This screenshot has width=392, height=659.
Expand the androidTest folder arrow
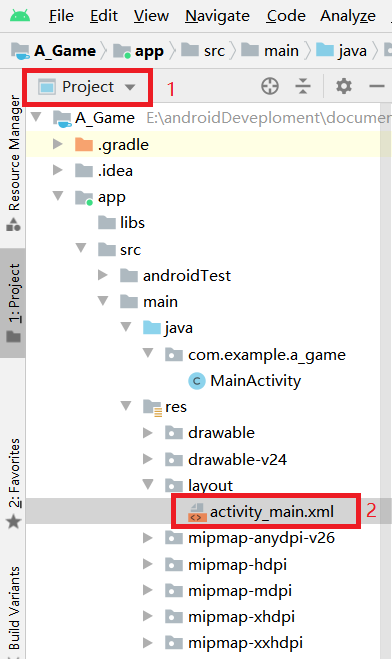pos(103,275)
